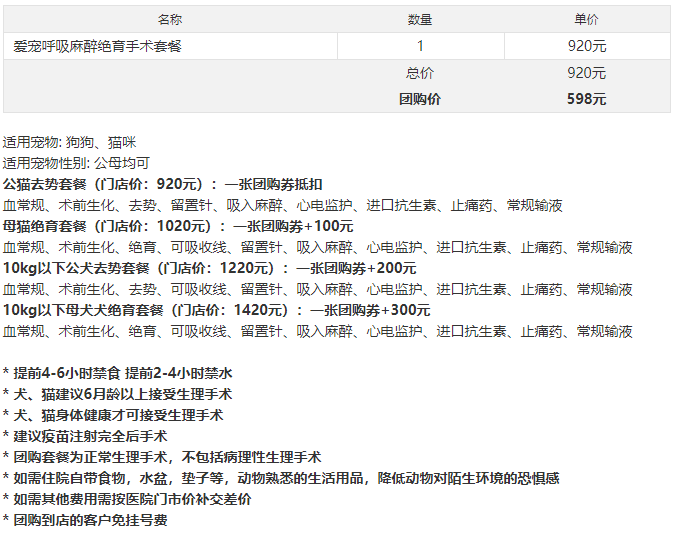The image size is (675, 536).
Task: Click the 单价 column header
Action: click(x=587, y=19)
